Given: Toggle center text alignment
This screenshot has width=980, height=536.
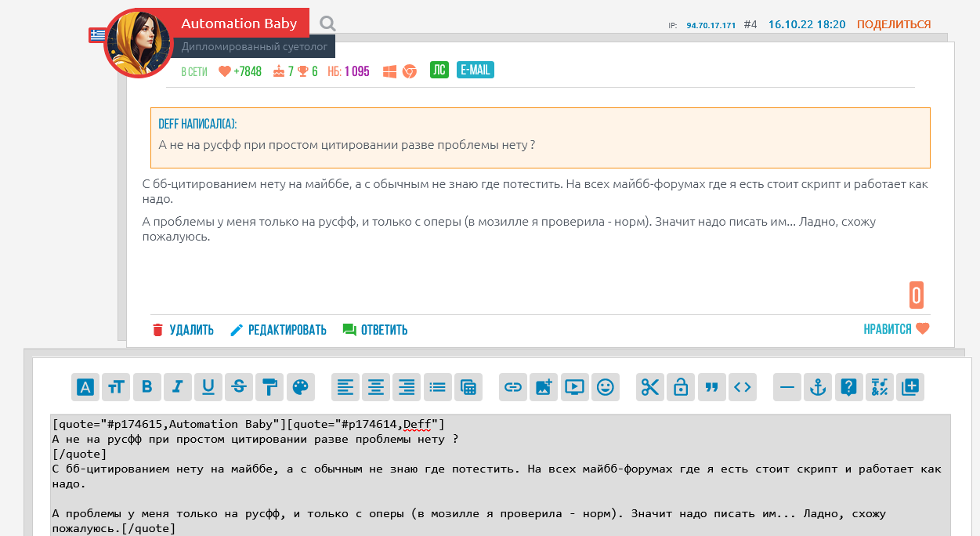Looking at the screenshot, I should click(375, 386).
